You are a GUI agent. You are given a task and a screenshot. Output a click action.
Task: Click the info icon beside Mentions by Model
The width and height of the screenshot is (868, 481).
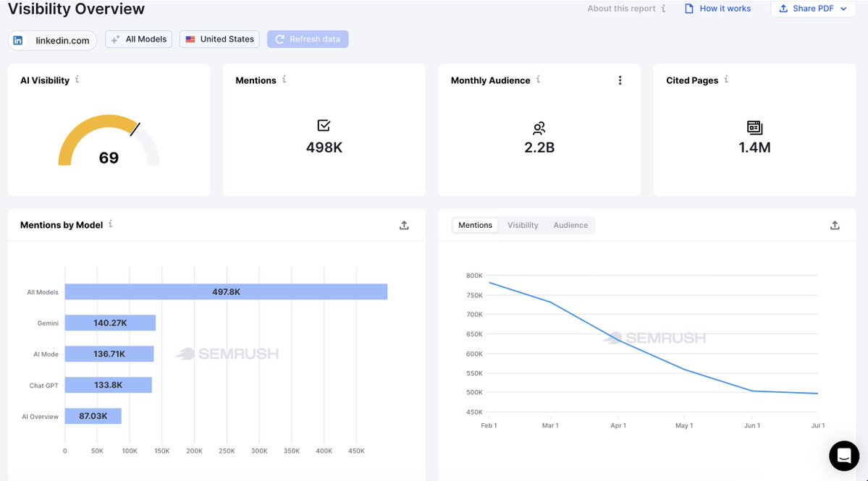[x=111, y=224]
